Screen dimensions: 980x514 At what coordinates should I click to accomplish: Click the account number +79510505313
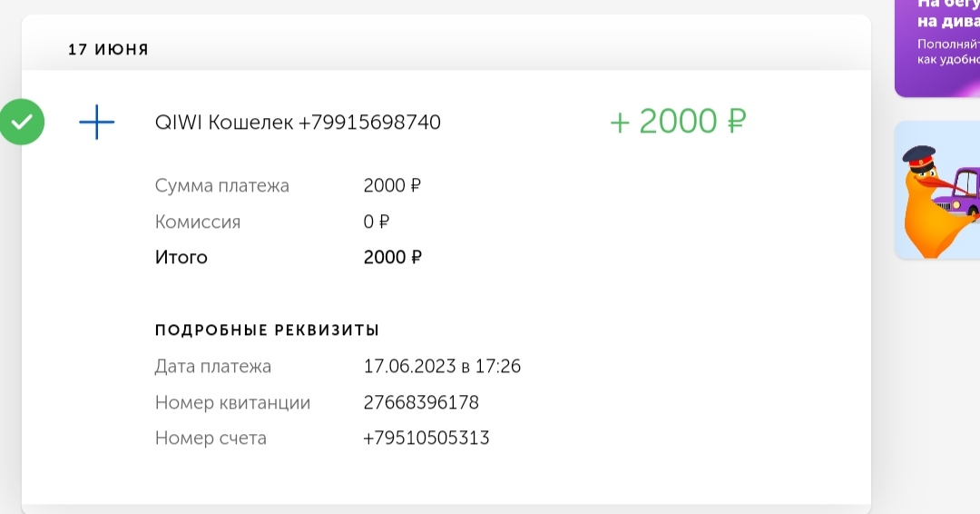(426, 438)
